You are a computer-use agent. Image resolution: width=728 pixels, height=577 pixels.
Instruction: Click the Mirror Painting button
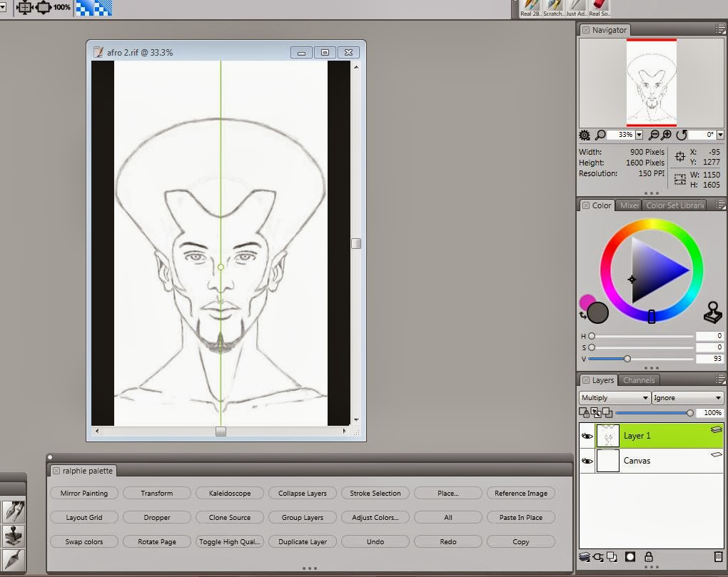(84, 493)
